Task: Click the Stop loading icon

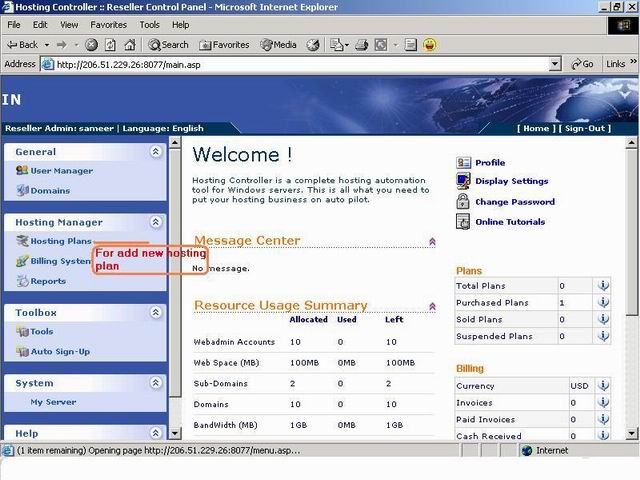Action: [91, 45]
